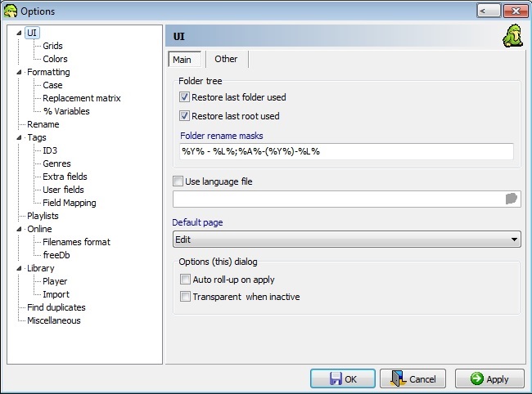Select Colors in options tree

55,59
